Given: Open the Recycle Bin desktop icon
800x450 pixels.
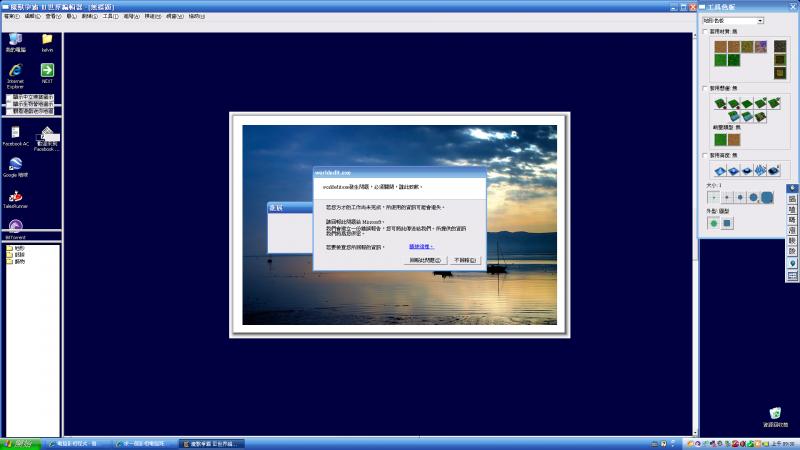Looking at the screenshot, I should (x=775, y=414).
